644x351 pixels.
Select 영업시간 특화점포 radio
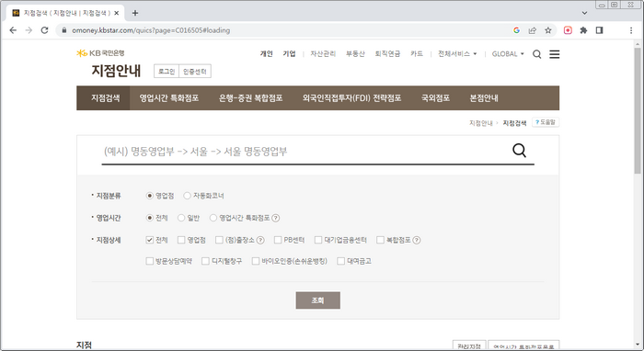[x=213, y=218]
